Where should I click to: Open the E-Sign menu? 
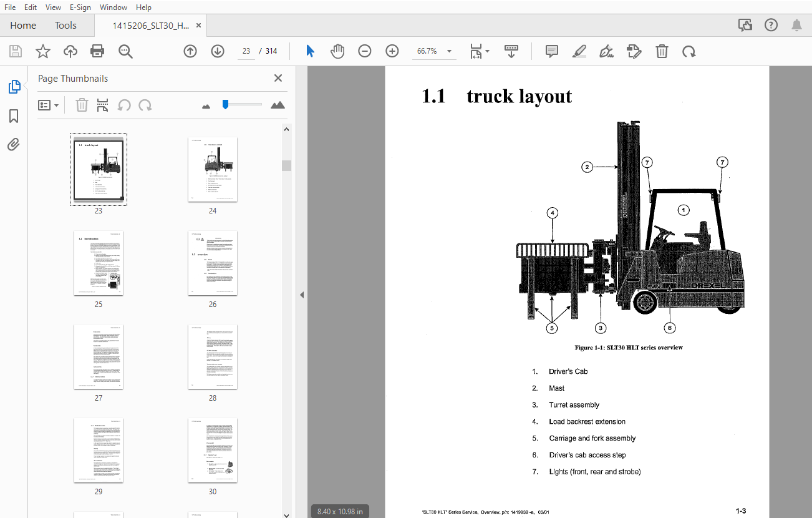[80, 7]
